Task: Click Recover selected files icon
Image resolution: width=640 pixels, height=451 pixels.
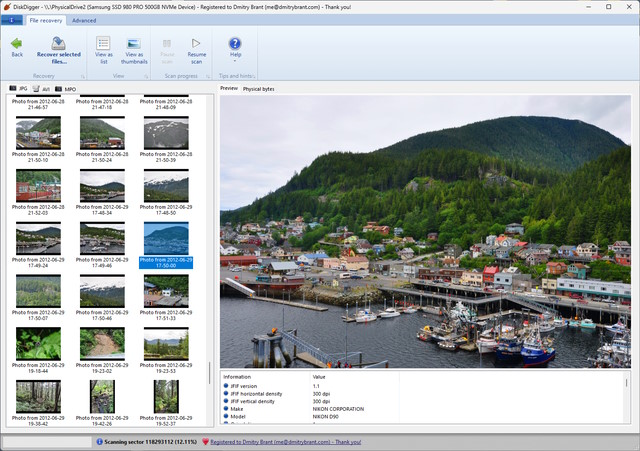Action: pos(58,44)
